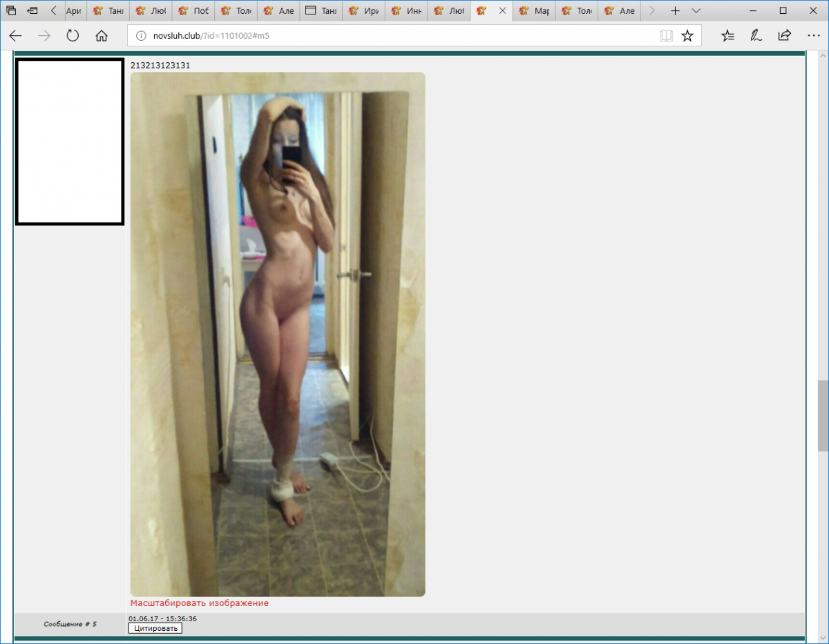This screenshot has height=644, width=829.
Task: Add this page to favorites with star
Action: (x=687, y=36)
